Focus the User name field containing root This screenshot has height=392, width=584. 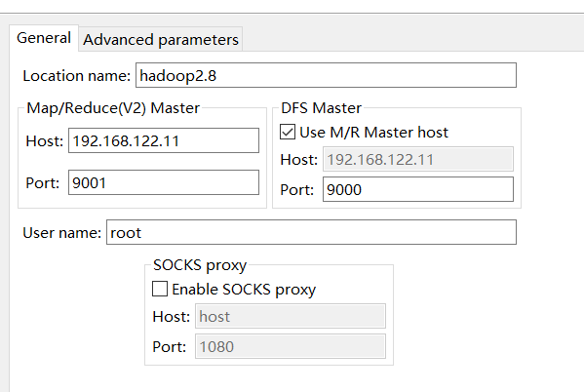[311, 232]
